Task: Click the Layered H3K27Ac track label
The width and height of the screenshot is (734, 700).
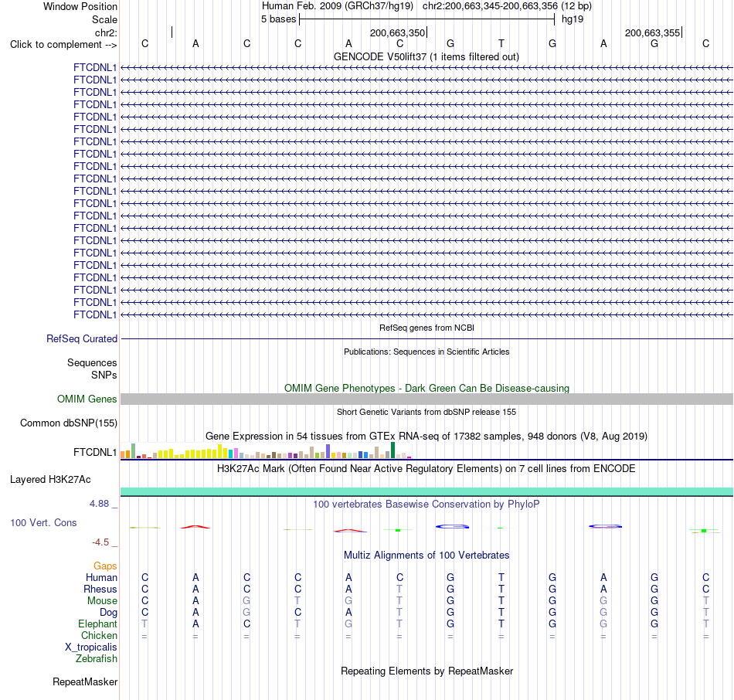Action: [x=50, y=480]
